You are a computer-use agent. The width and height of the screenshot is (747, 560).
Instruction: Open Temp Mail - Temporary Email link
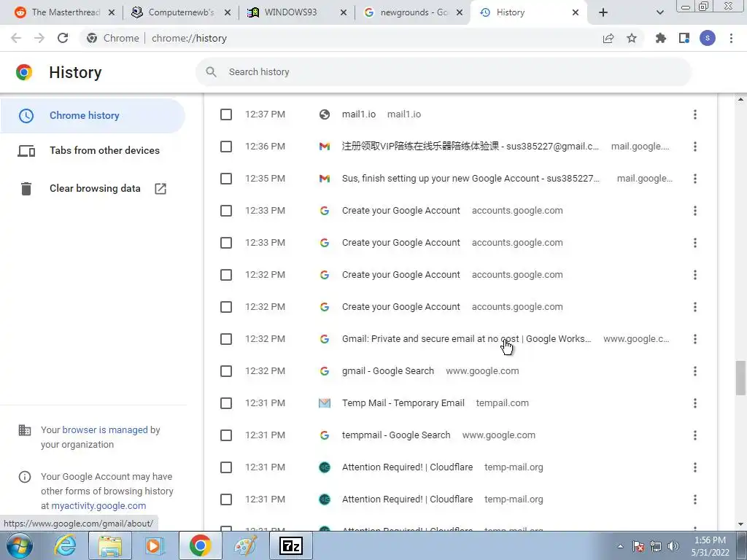point(403,403)
